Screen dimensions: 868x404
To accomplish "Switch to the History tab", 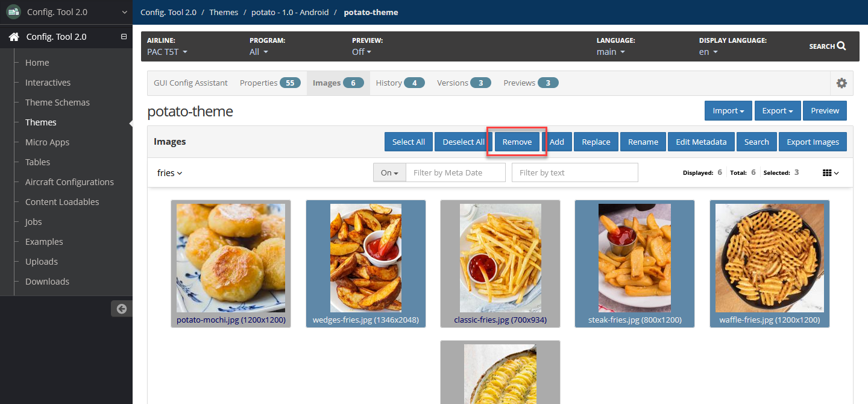I will click(x=400, y=83).
